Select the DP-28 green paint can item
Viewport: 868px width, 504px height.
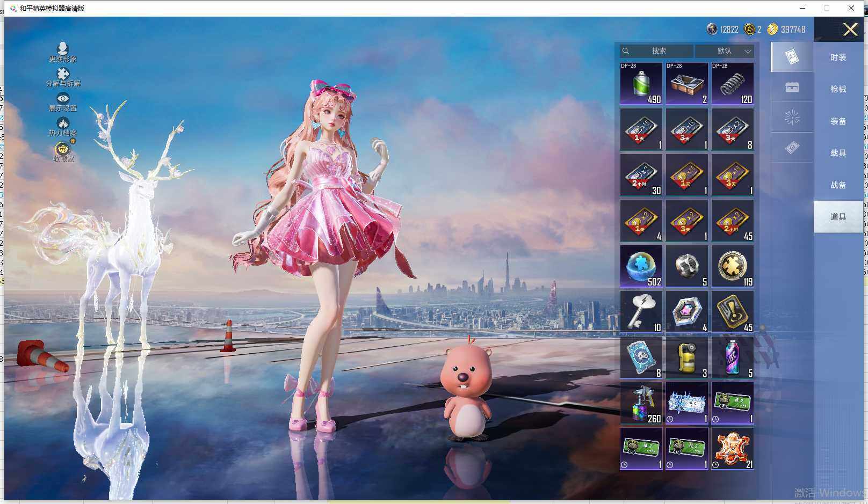pos(641,84)
